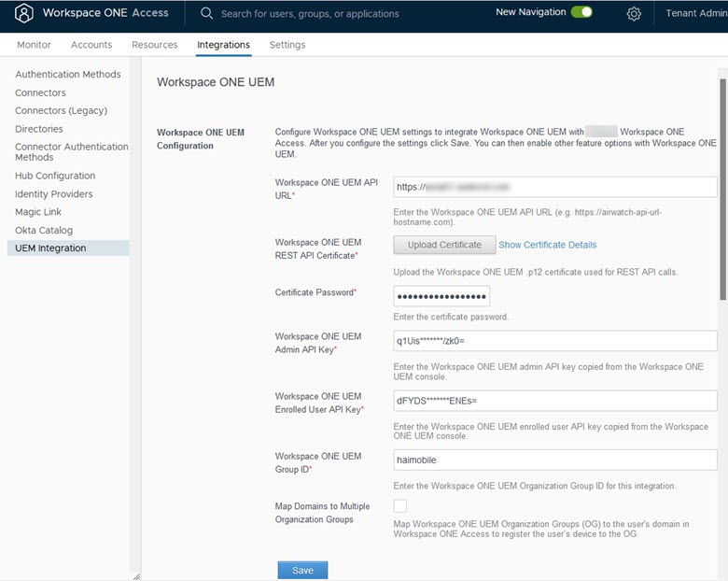Click the Enrolled User API Key field
728x581 pixels.
[554, 401]
